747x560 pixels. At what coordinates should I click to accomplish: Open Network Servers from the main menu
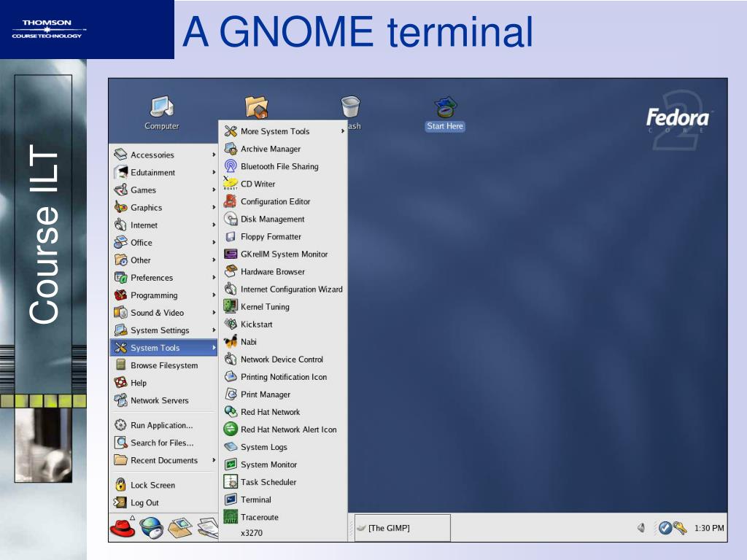coord(164,400)
